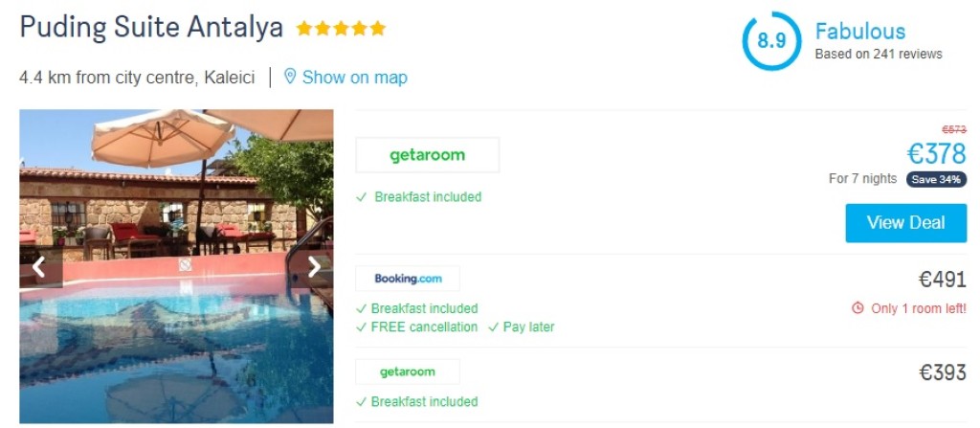The image size is (980, 428).
Task: Click the Fabulous rating label
Action: pyautogui.click(x=859, y=32)
